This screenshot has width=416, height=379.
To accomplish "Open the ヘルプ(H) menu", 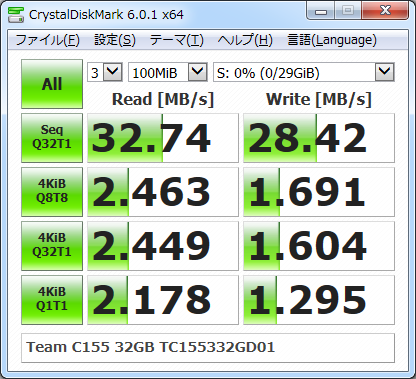I will (x=245, y=40).
